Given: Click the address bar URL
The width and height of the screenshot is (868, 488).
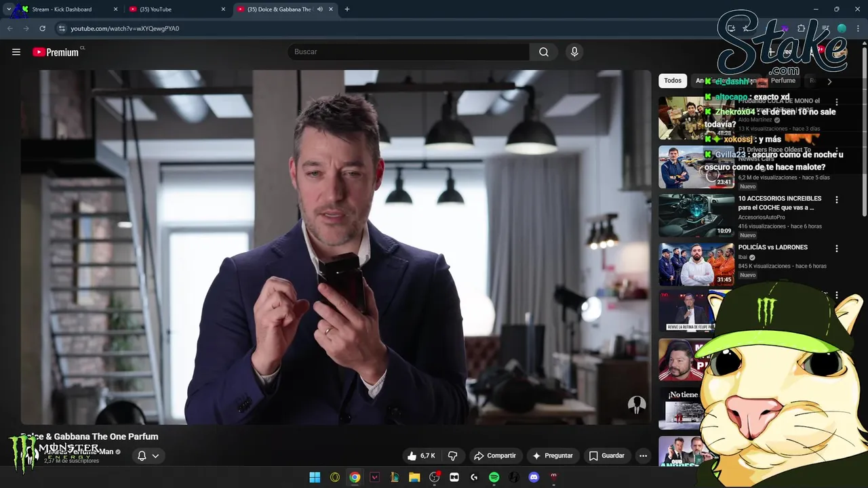Looking at the screenshot, I should pos(125,28).
